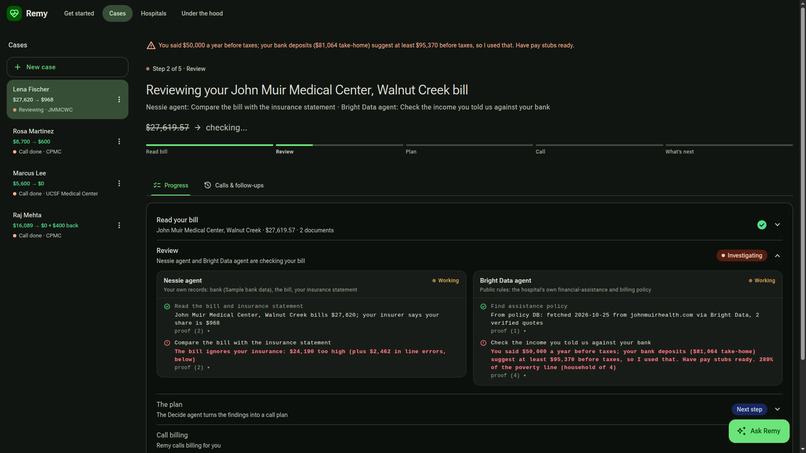This screenshot has height=453, width=806.
Task: Click the Next step badge
Action: (749, 409)
